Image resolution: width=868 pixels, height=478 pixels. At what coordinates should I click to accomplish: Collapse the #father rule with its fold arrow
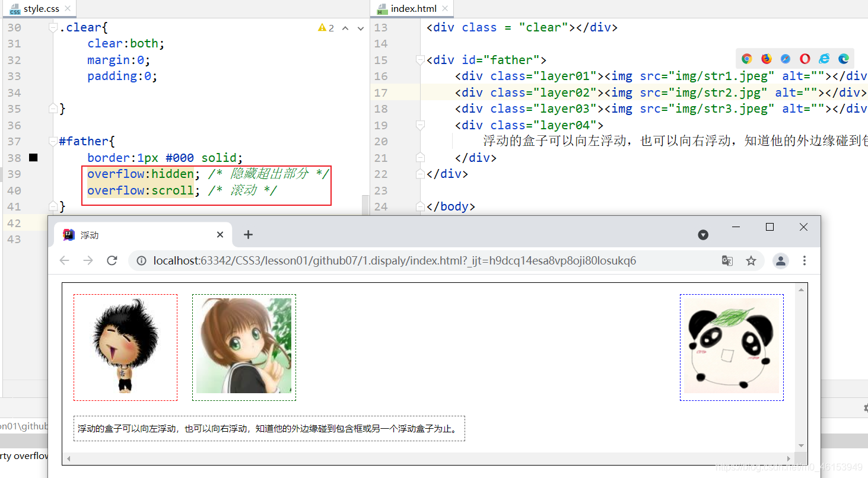[x=53, y=141]
